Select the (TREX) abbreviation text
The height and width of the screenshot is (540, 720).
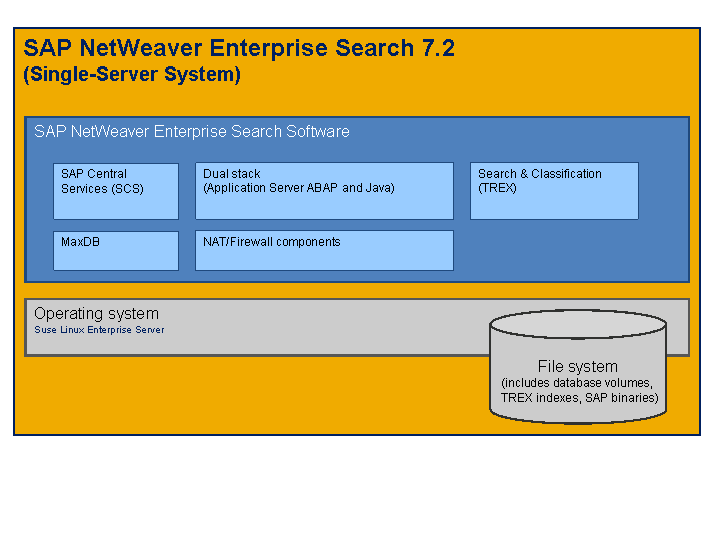click(497, 188)
